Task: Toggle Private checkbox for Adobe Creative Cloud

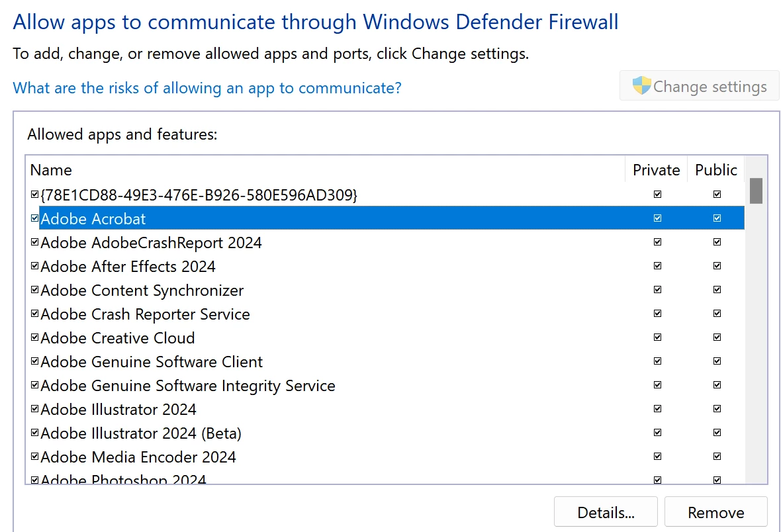Action: point(657,337)
